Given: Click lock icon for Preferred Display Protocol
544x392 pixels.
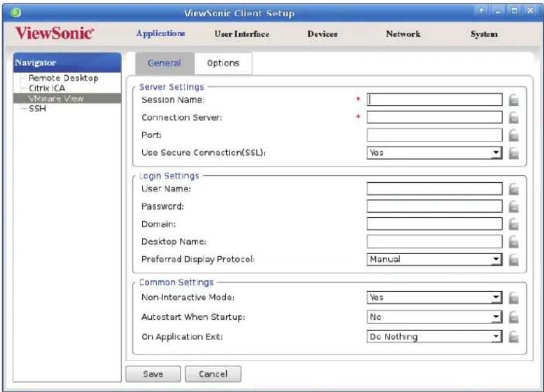Looking at the screenshot, I should tap(514, 259).
